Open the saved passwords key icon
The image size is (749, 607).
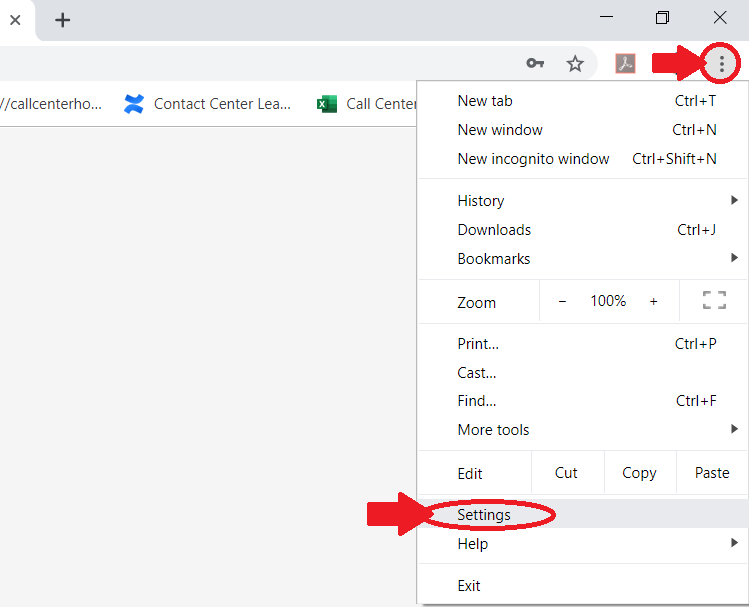coord(535,63)
